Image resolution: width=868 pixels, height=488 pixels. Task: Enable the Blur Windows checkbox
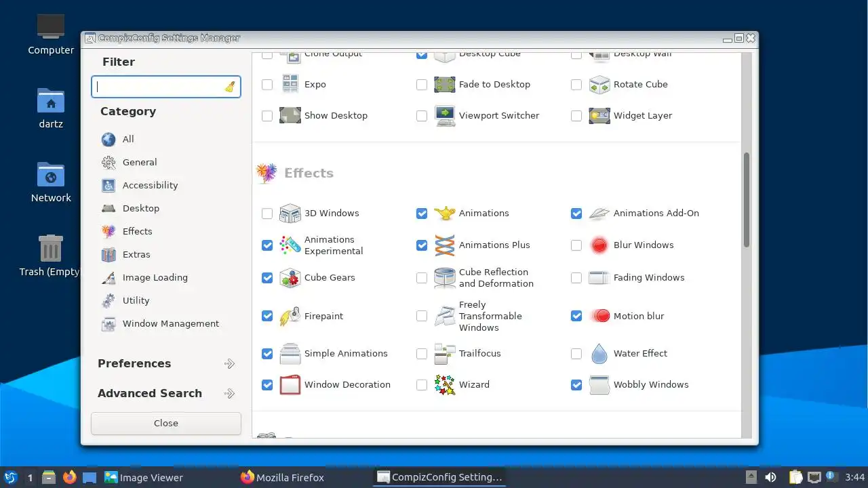pos(576,245)
